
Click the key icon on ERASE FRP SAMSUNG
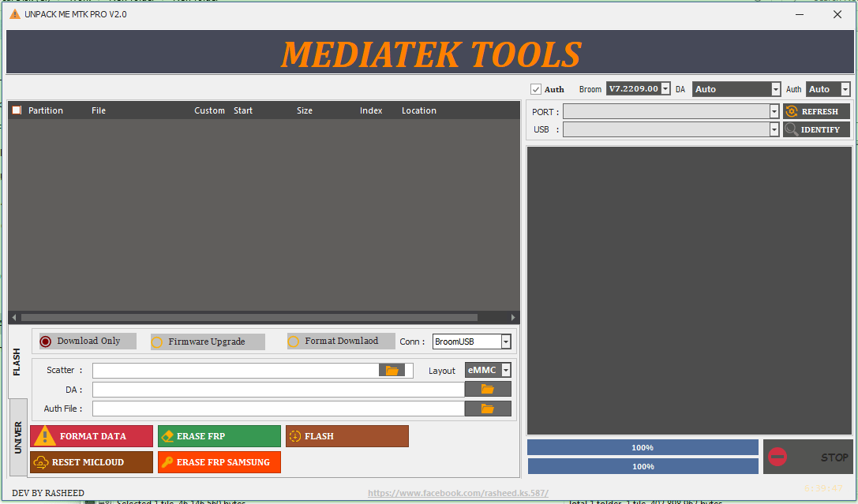coord(169,462)
